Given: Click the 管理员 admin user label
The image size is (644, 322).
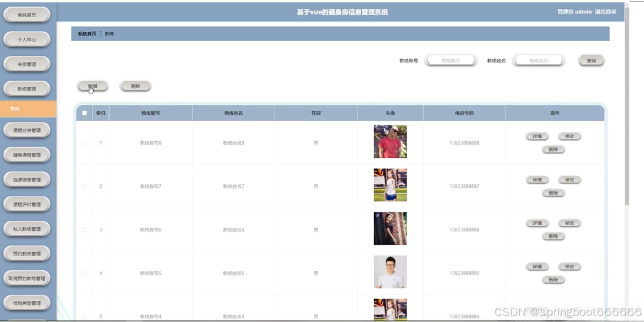Looking at the screenshot, I should tap(574, 12).
